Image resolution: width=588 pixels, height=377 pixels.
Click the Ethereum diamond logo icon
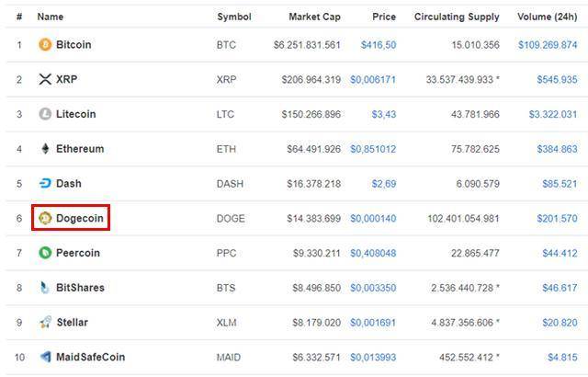coord(45,149)
